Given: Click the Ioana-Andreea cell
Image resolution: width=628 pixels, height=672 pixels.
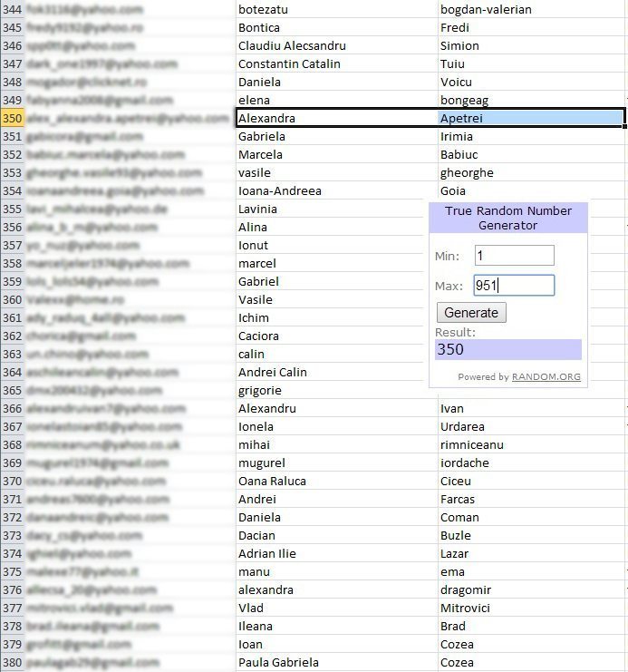Looking at the screenshot, I should coord(337,190).
